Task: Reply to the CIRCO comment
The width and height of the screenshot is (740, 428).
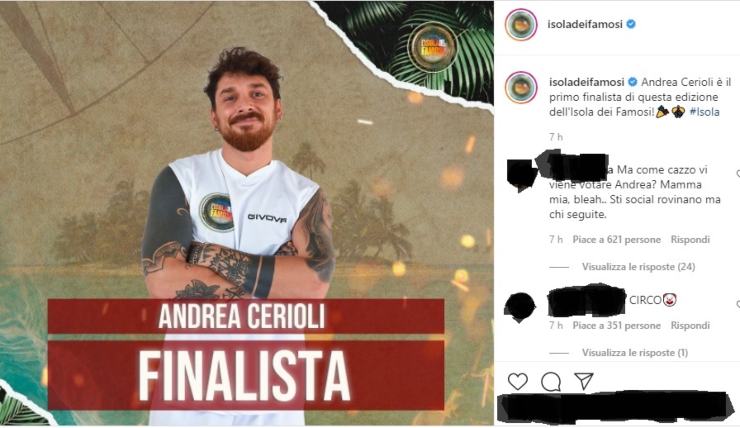Action: [690, 326]
